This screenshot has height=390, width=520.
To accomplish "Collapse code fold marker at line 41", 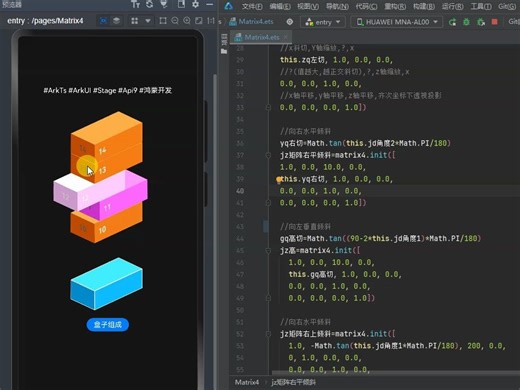I will pyautogui.click(x=268, y=203).
